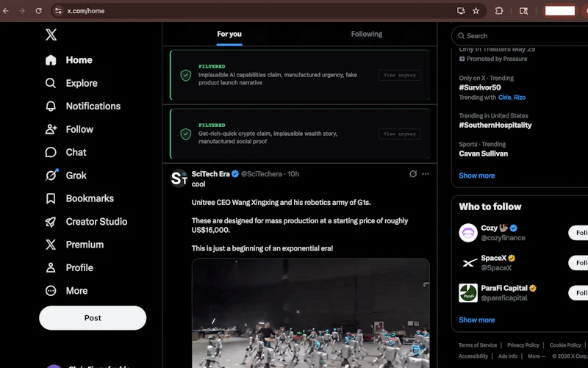Click the browser back arrow
The height and width of the screenshot is (368, 588).
pyautogui.click(x=6, y=11)
